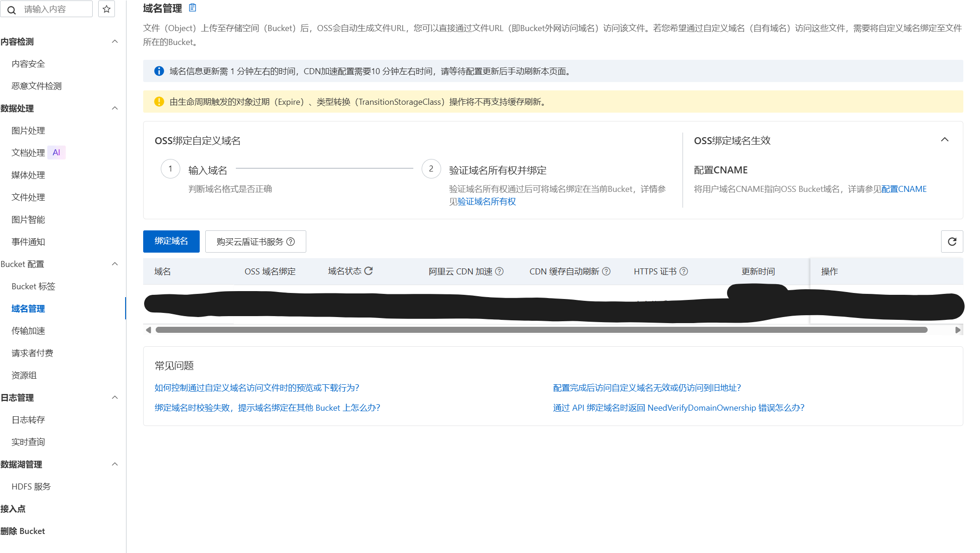
Task: Open 传输加速 in the sidebar
Action: (x=28, y=331)
